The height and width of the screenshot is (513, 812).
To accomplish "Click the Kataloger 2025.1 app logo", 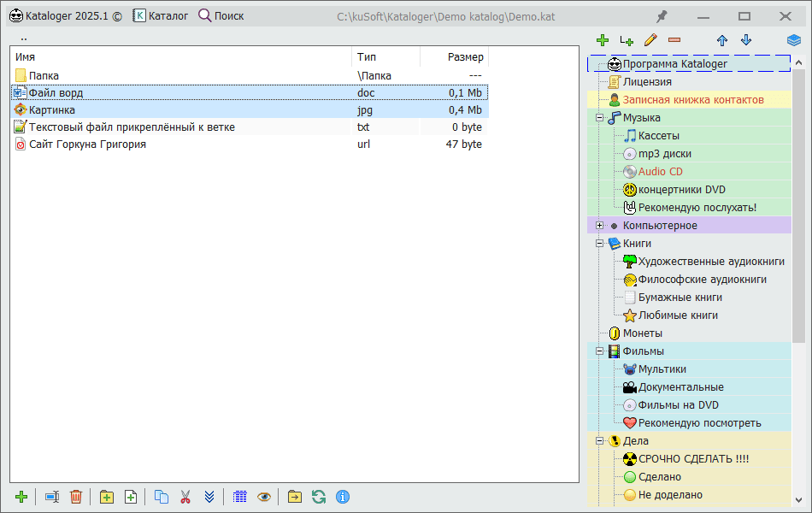I will (x=16, y=16).
